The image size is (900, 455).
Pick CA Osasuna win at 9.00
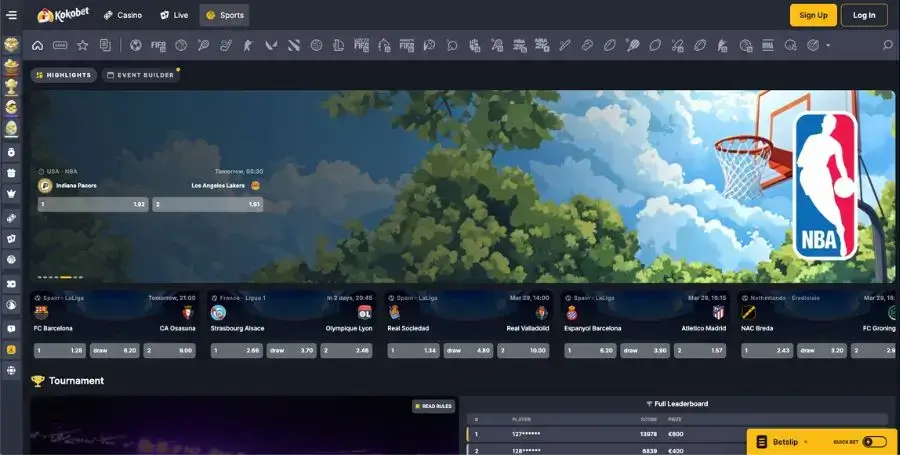[170, 350]
